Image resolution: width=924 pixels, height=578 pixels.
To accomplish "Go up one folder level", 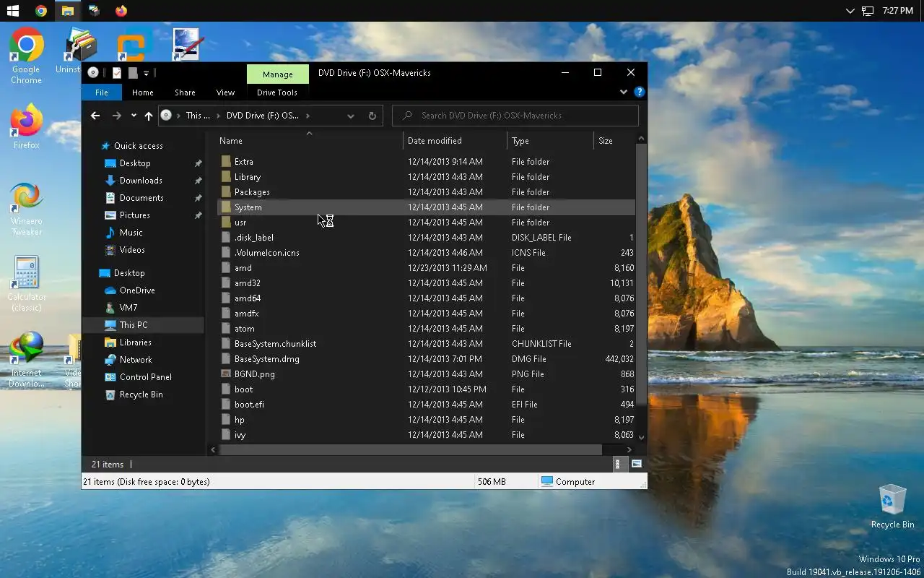I will 149,116.
